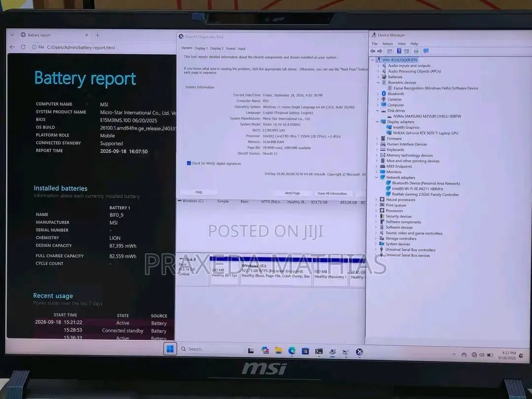Click the Bluetooth category icon in device tree
The image size is (532, 399).
click(x=384, y=94)
